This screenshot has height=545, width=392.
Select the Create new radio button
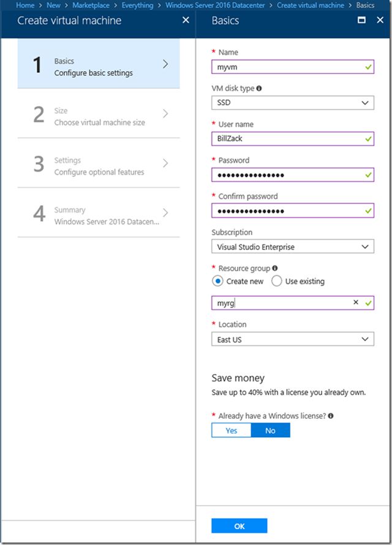[217, 282]
